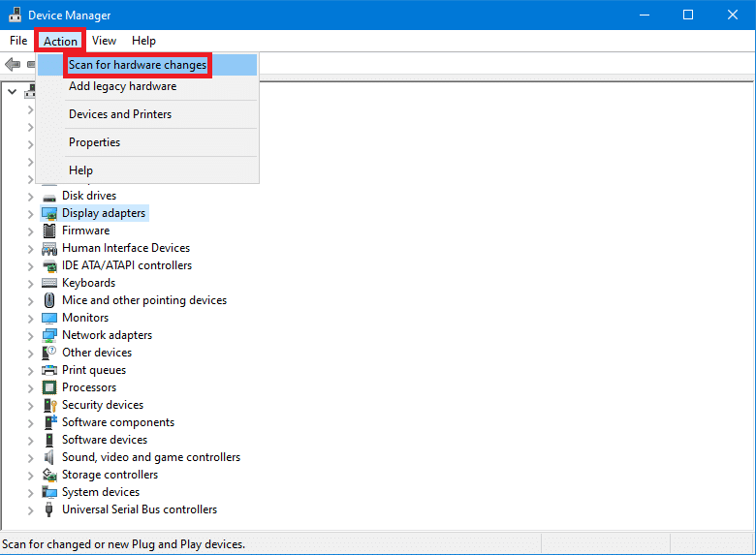This screenshot has width=756, height=555.
Task: Click the Sound, video and game controllers speaker icon
Action: (x=49, y=457)
